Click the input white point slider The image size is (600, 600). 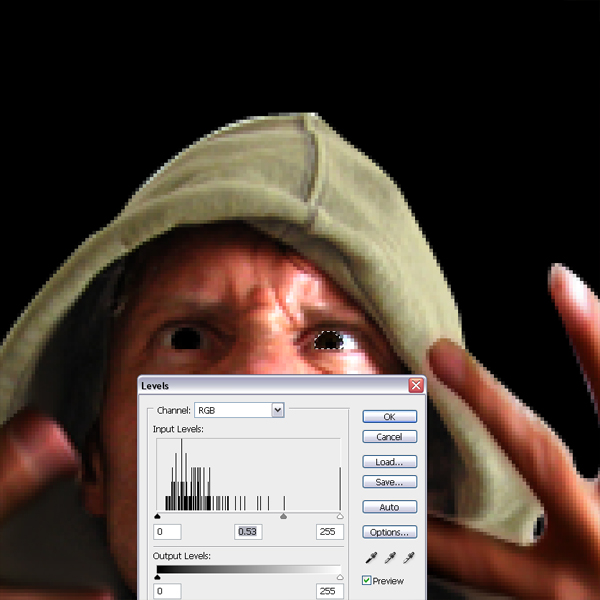[x=340, y=517]
